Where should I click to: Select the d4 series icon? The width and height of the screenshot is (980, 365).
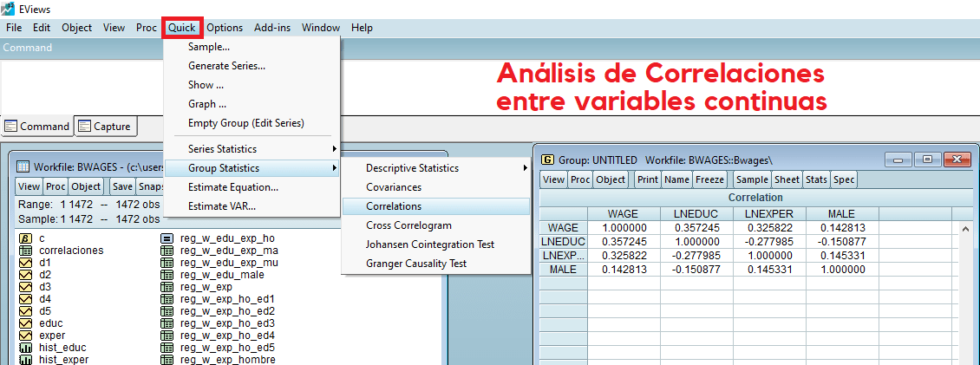click(x=26, y=299)
